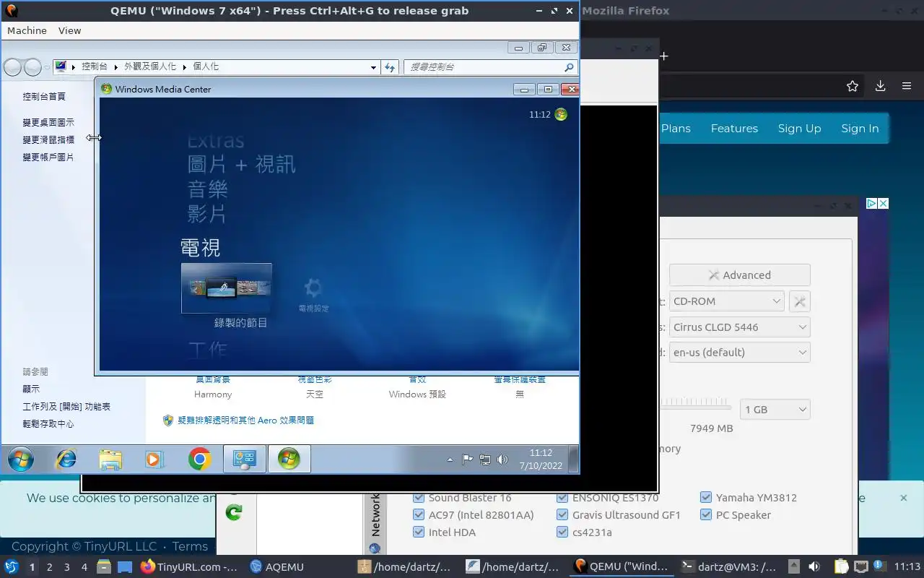Refresh the Control Panel address bar

[x=390, y=67]
